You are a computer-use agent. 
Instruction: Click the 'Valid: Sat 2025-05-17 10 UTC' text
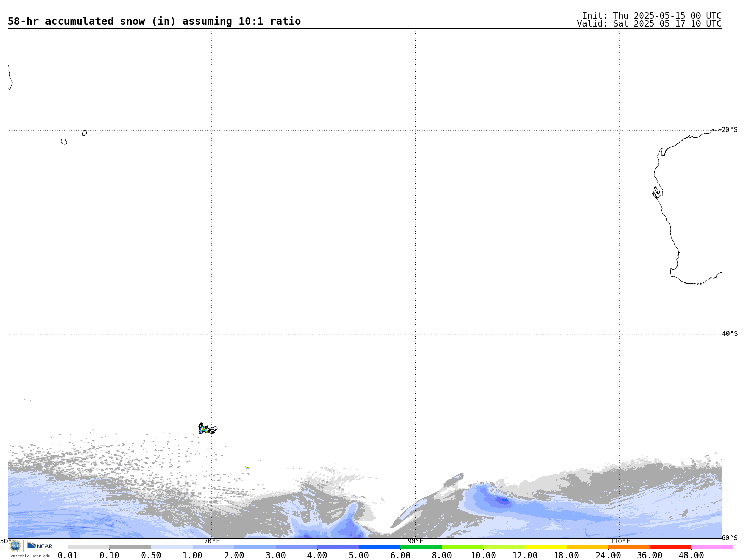pos(649,24)
